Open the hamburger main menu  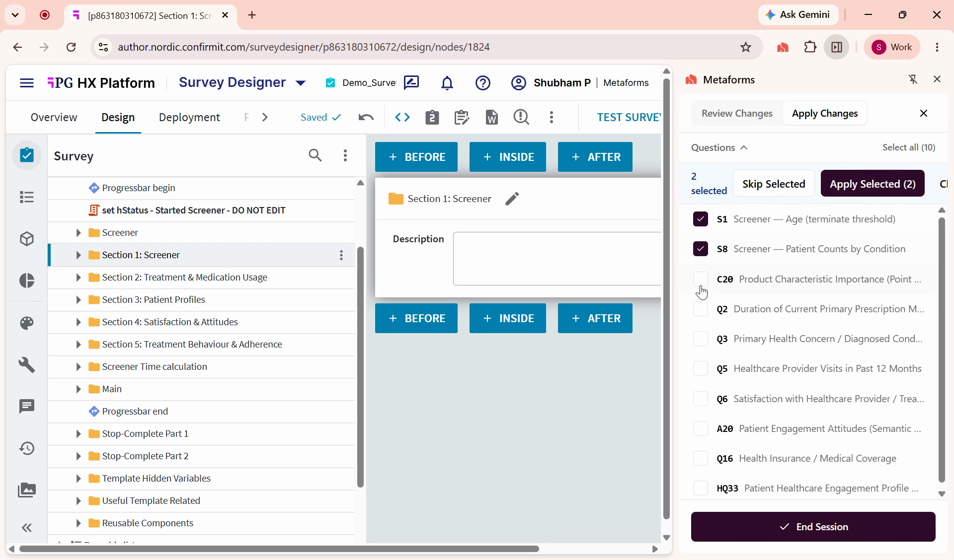(27, 83)
